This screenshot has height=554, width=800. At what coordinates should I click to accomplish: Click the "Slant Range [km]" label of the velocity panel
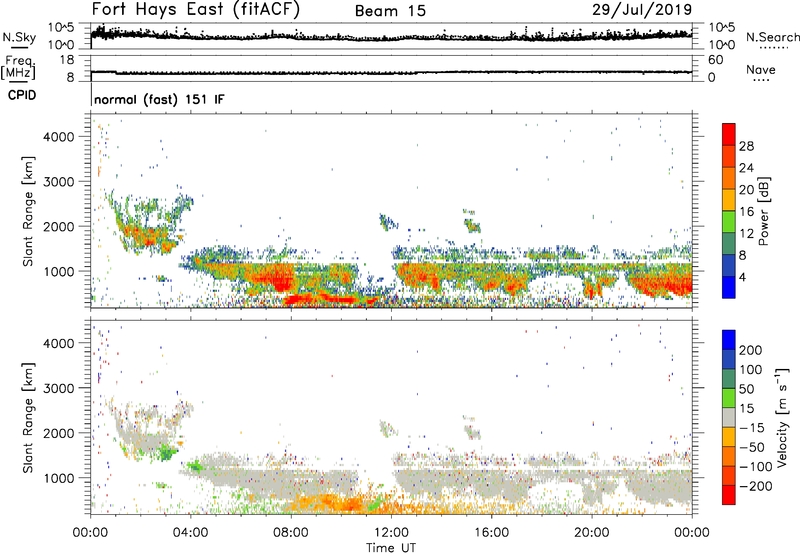[x=28, y=418]
